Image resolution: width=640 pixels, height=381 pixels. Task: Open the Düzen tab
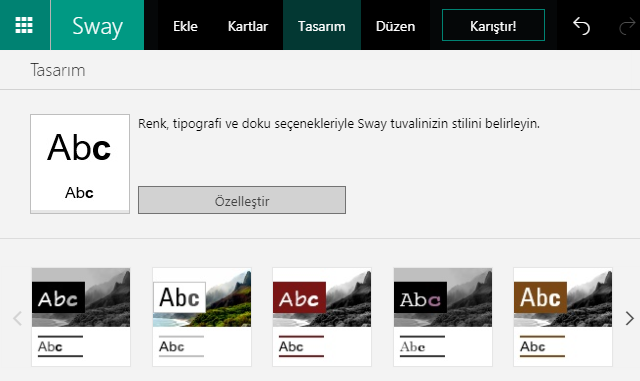395,27
